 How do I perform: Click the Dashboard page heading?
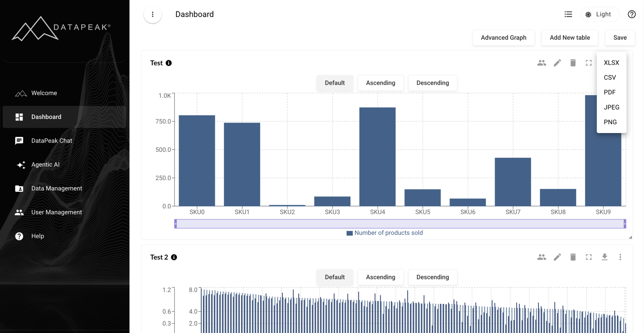click(194, 14)
